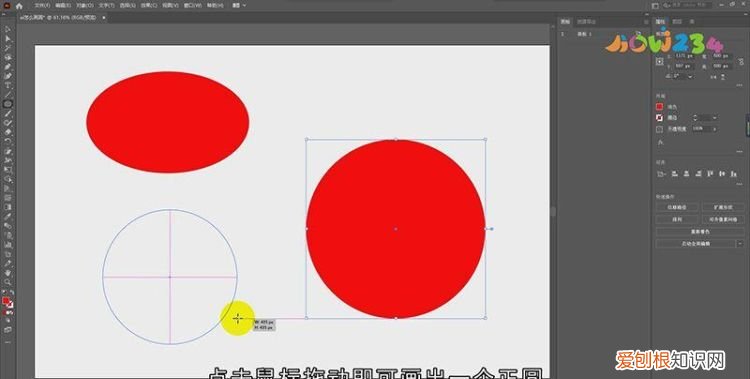The image size is (750, 379).
Task: Open the 文件(F) menu
Action: pyautogui.click(x=42, y=5)
